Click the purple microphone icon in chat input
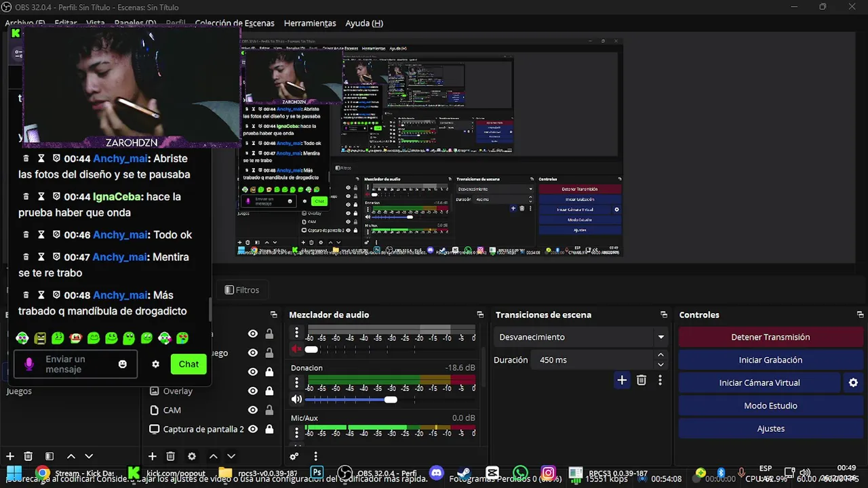Viewport: 868px width, 488px height. pyautogui.click(x=29, y=364)
